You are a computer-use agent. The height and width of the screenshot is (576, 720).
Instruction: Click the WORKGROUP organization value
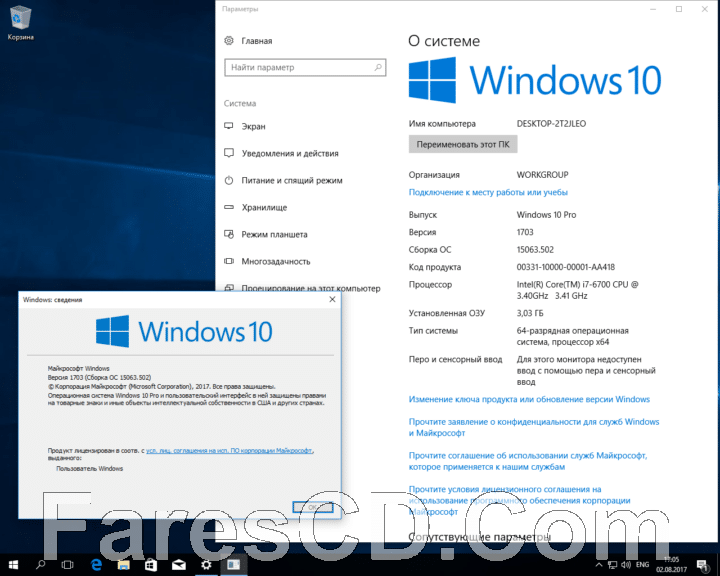point(542,175)
